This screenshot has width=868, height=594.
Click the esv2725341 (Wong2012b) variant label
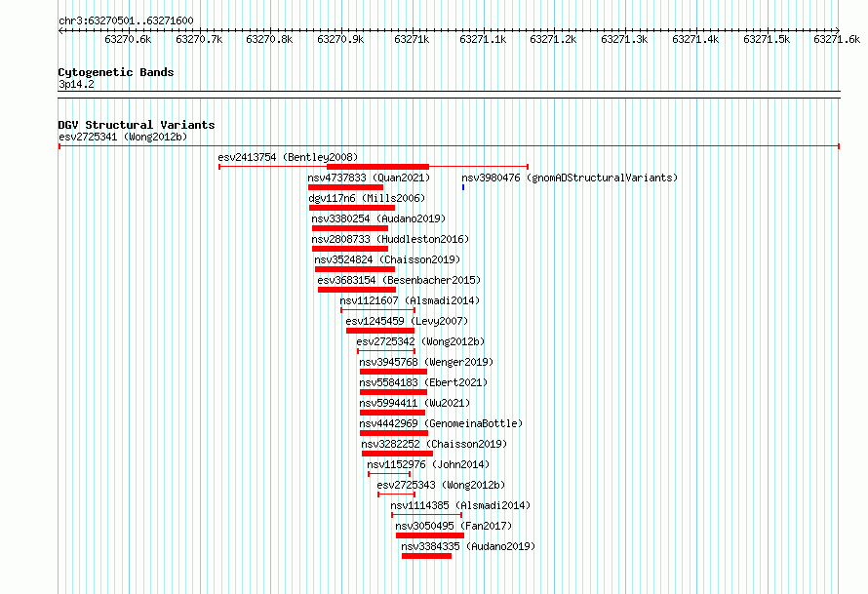pyautogui.click(x=123, y=137)
